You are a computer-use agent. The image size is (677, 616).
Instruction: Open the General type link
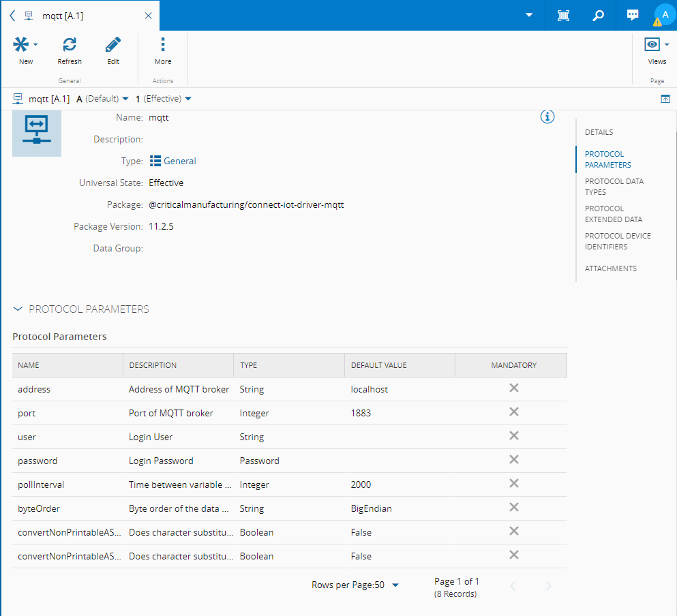point(179,161)
